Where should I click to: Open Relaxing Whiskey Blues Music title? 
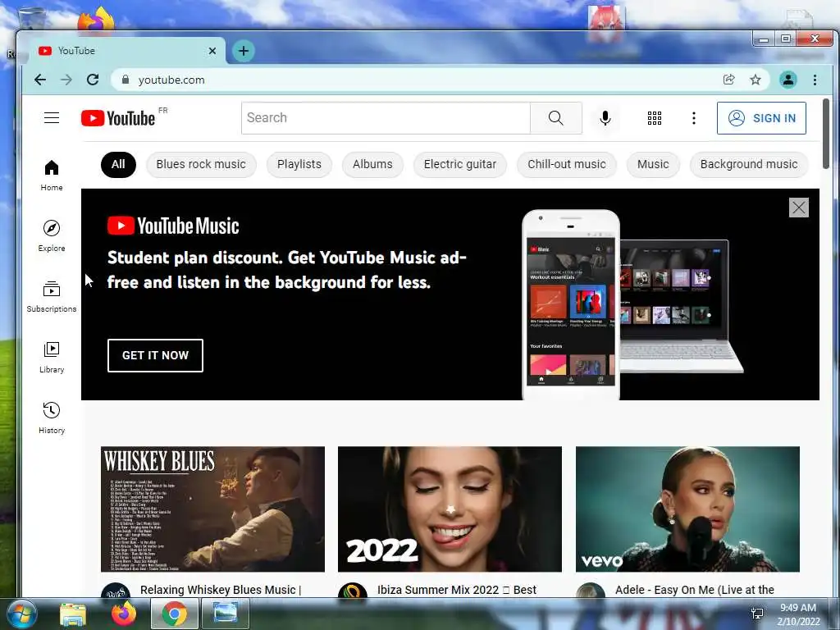(221, 590)
